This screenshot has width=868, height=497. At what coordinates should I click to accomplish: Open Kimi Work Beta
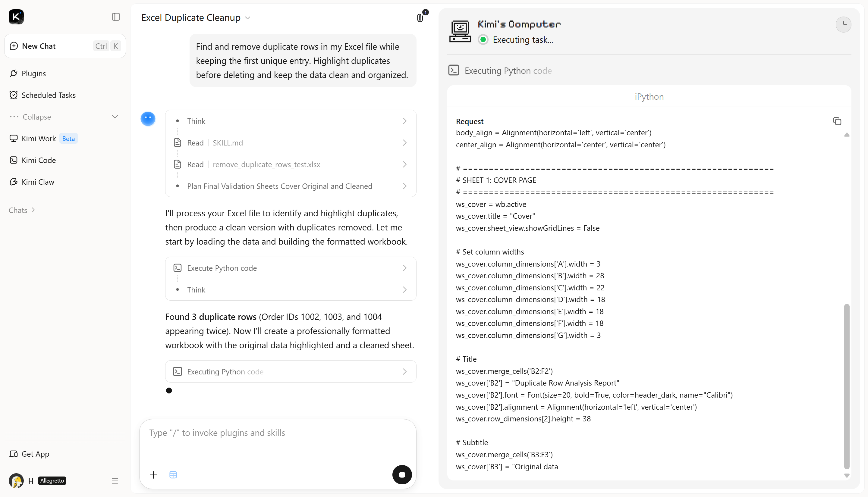44,139
